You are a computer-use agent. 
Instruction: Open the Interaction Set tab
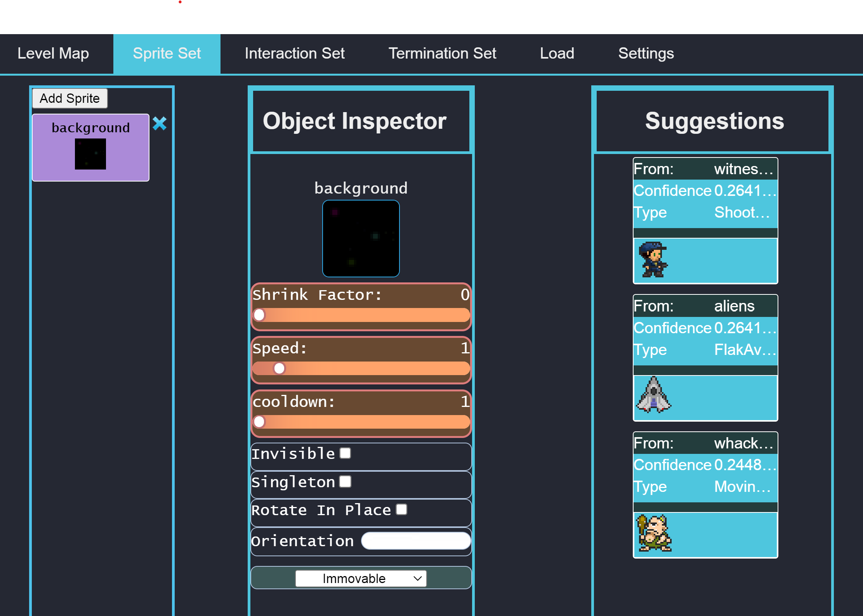[x=295, y=54]
